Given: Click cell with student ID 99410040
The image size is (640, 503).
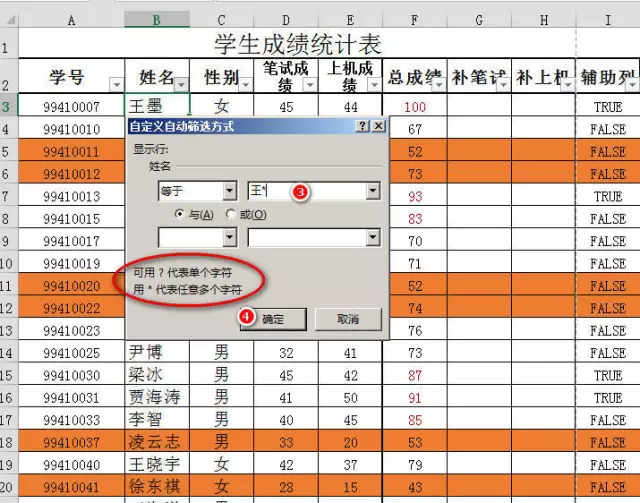Looking at the screenshot, I should (x=71, y=465).
